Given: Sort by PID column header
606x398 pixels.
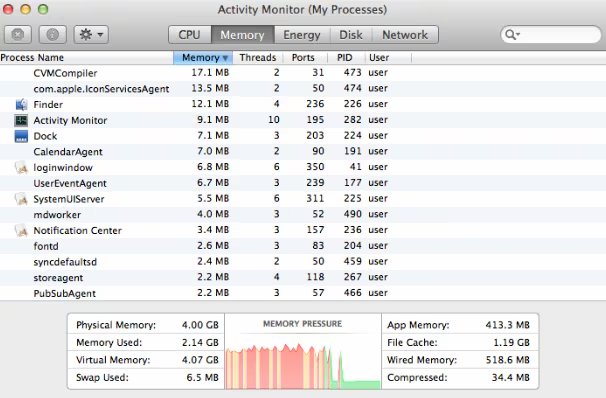Looking at the screenshot, I should pyautogui.click(x=346, y=58).
